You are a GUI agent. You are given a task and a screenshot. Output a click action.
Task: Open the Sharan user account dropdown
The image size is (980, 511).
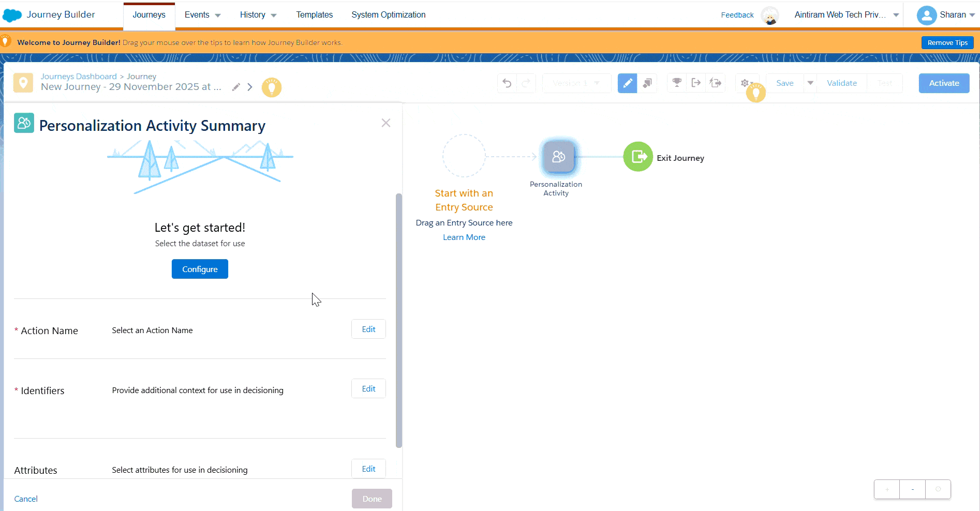(946, 15)
